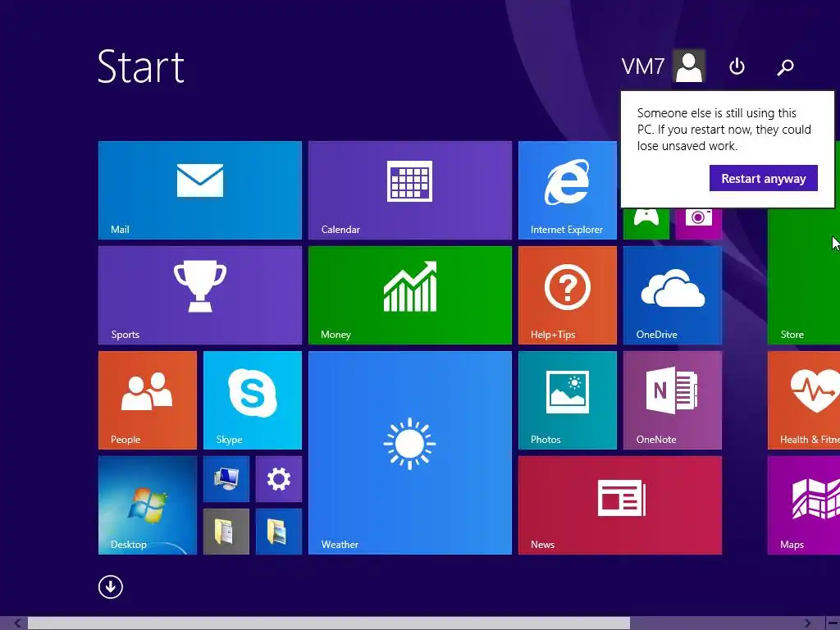
Task: Open the Photos tile
Action: 568,400
